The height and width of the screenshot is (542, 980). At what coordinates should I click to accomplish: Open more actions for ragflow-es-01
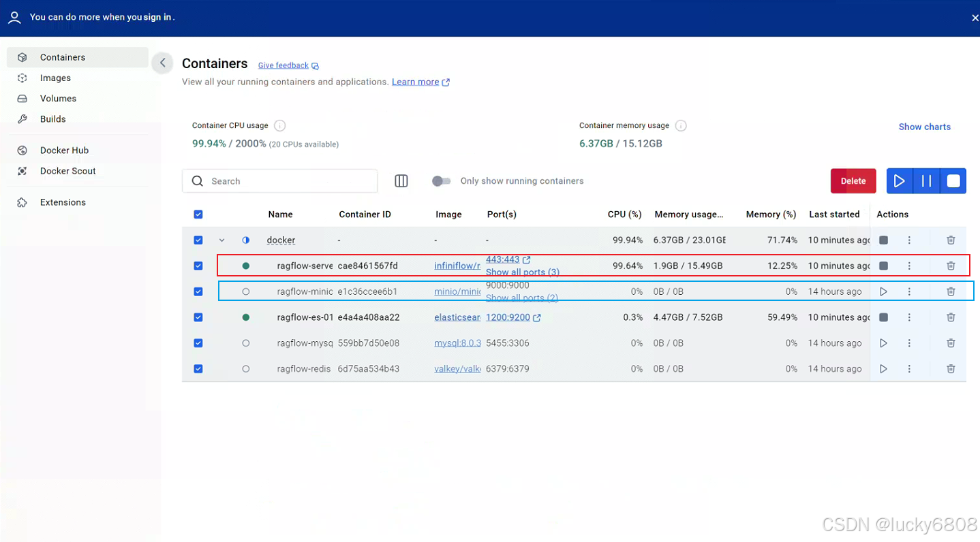click(909, 317)
